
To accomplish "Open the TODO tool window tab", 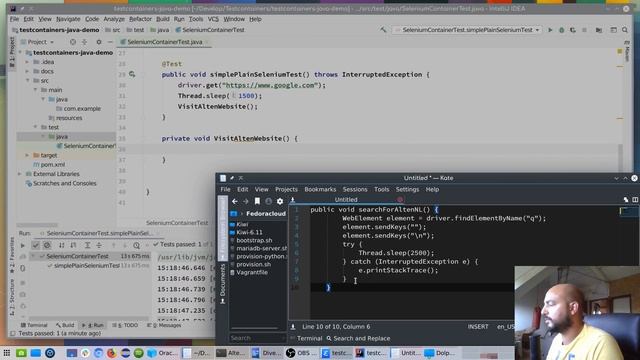I will point(125,325).
